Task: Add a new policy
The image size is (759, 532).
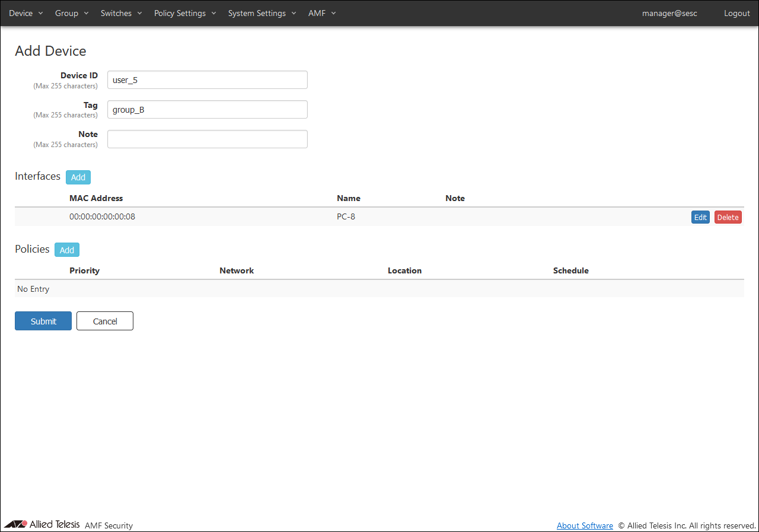Action: click(x=67, y=250)
